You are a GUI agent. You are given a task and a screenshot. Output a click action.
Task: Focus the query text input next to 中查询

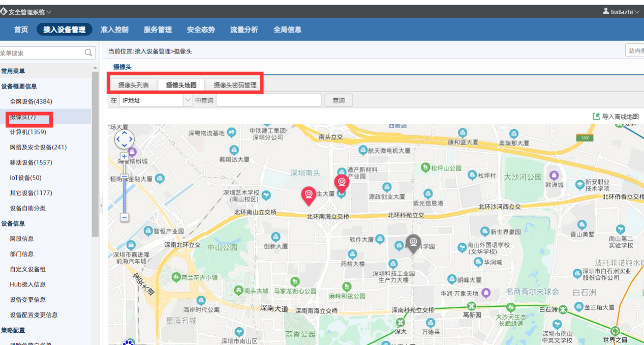tap(268, 100)
